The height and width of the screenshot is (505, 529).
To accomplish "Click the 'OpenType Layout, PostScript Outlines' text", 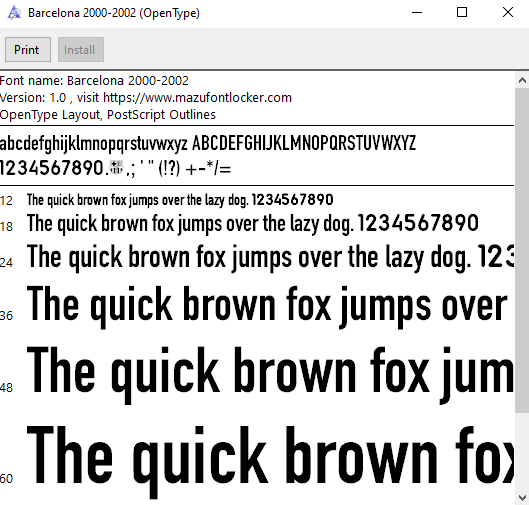I will click(108, 115).
